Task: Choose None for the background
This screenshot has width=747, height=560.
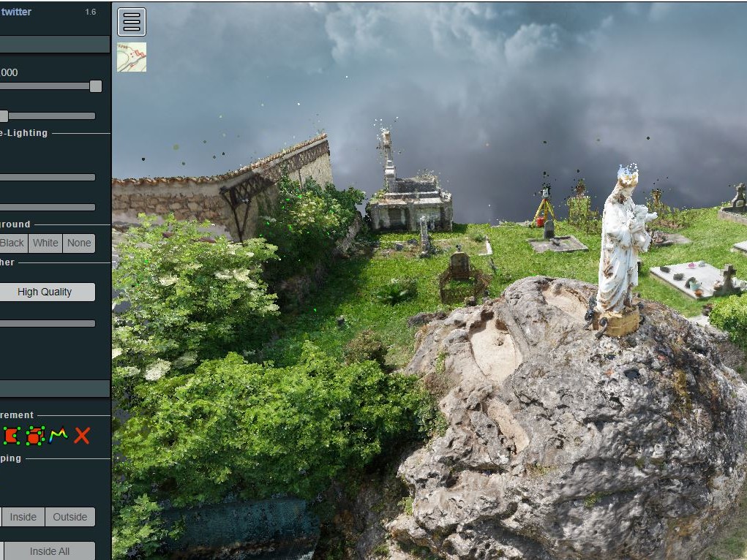Action: tap(79, 243)
